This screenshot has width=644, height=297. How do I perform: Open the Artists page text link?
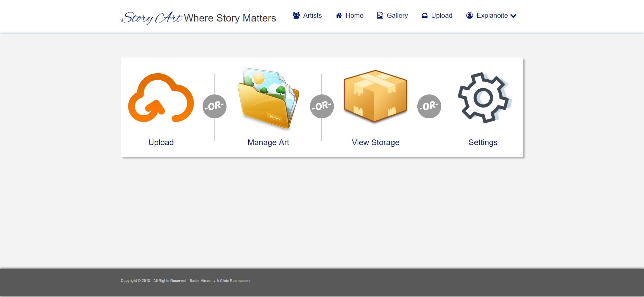click(x=312, y=15)
